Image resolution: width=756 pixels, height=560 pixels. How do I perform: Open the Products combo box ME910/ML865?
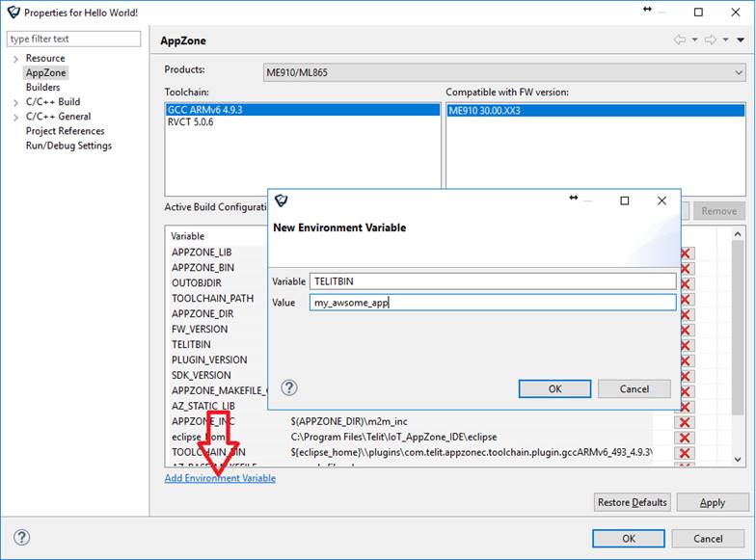click(503, 73)
